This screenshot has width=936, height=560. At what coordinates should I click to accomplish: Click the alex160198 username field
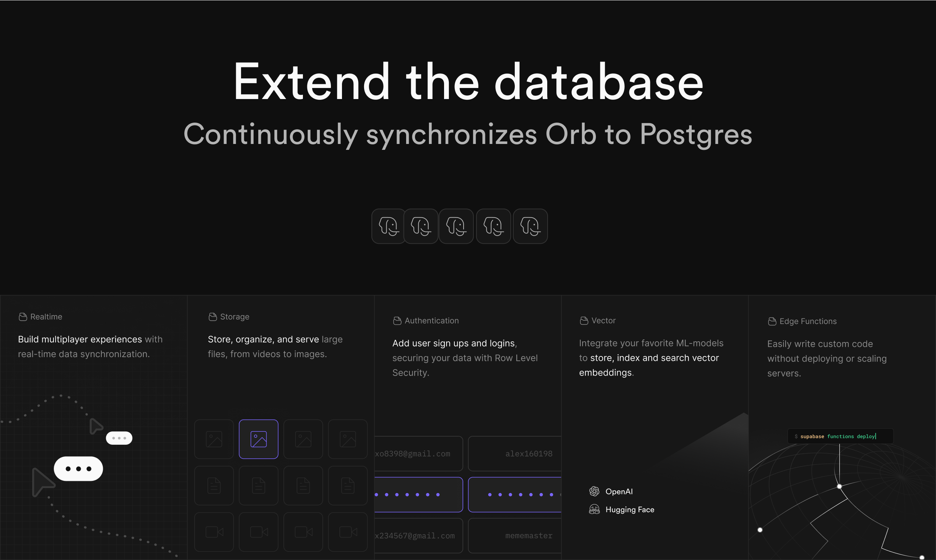[x=515, y=454]
